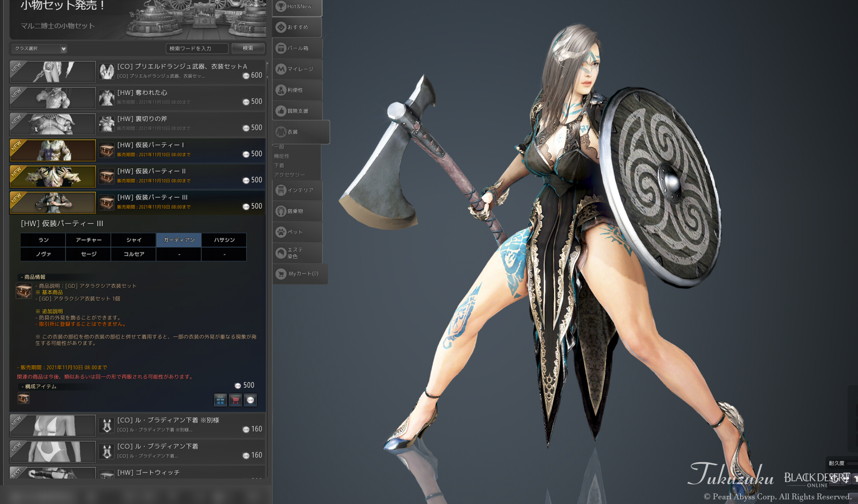Select the 下着 subcategory

point(279,166)
